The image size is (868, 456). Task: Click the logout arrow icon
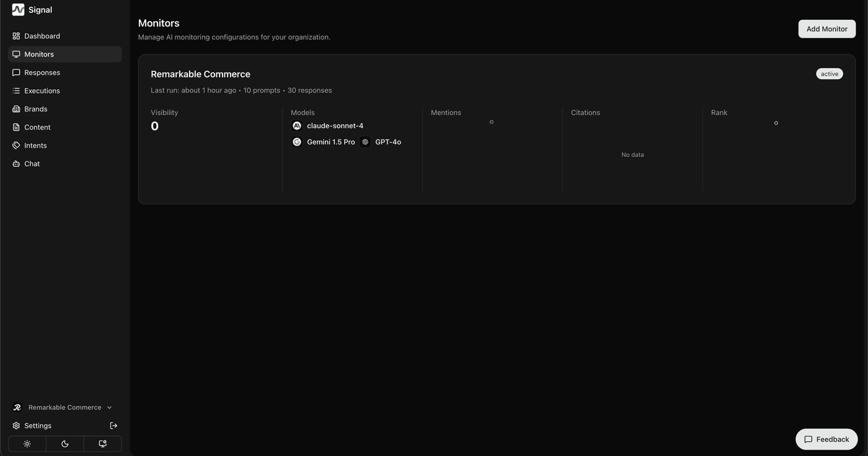[113, 426]
